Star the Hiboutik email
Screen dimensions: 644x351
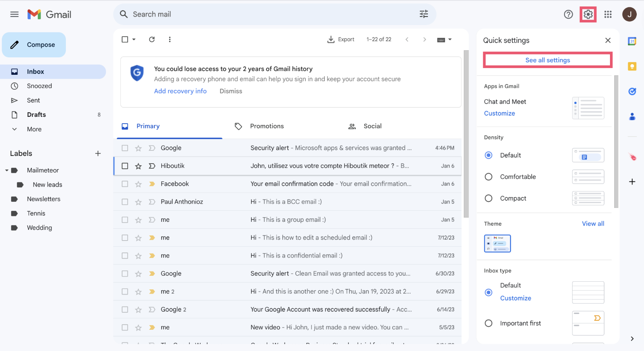138,166
